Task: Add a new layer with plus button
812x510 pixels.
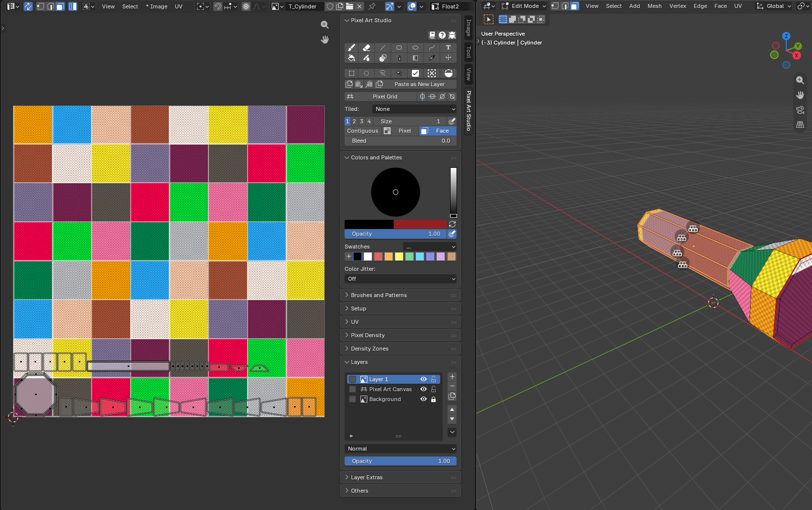Action: click(452, 377)
